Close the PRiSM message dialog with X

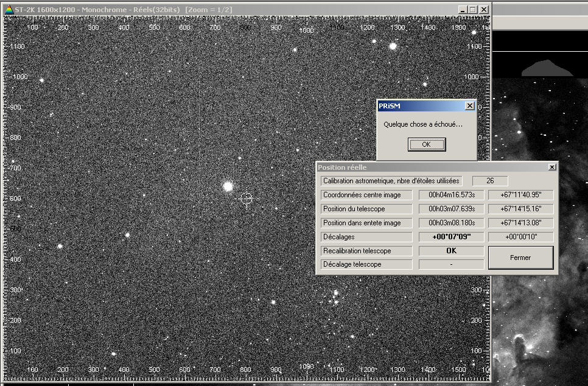pyautogui.click(x=469, y=106)
